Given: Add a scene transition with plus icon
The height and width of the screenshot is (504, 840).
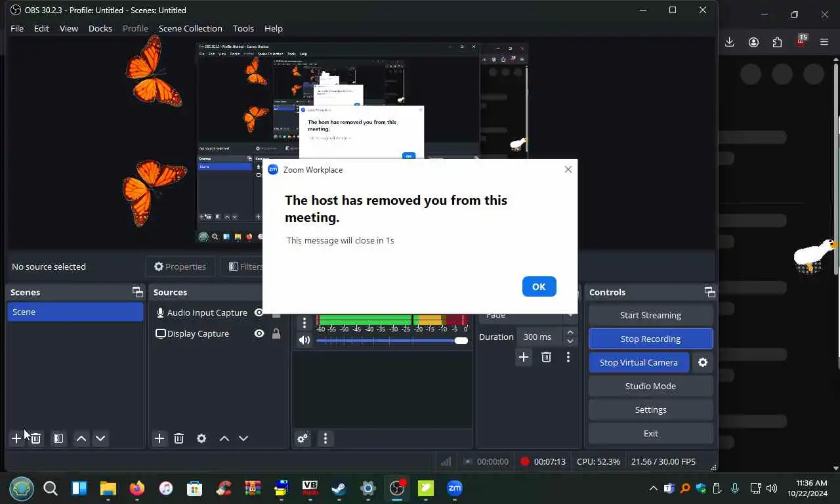Looking at the screenshot, I should coord(524,357).
